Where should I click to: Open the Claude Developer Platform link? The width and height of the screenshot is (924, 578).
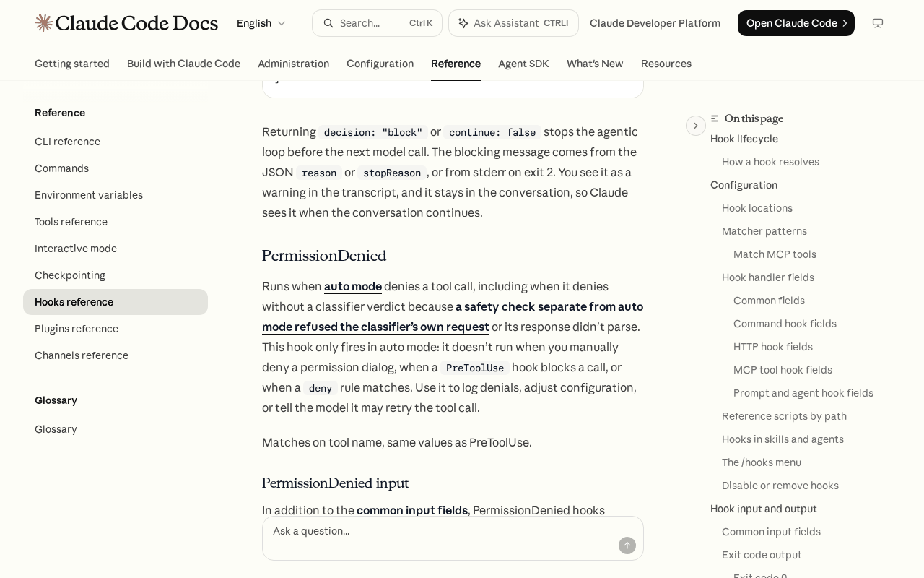coord(655,23)
